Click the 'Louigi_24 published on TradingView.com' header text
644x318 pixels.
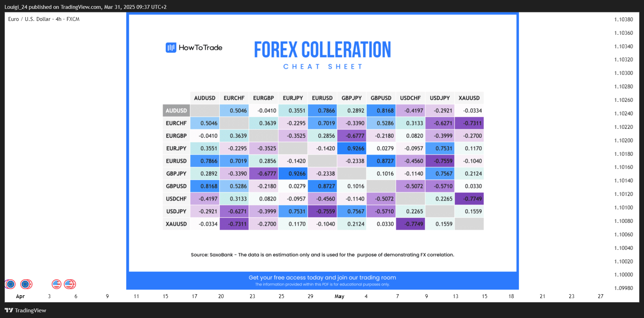(86, 7)
